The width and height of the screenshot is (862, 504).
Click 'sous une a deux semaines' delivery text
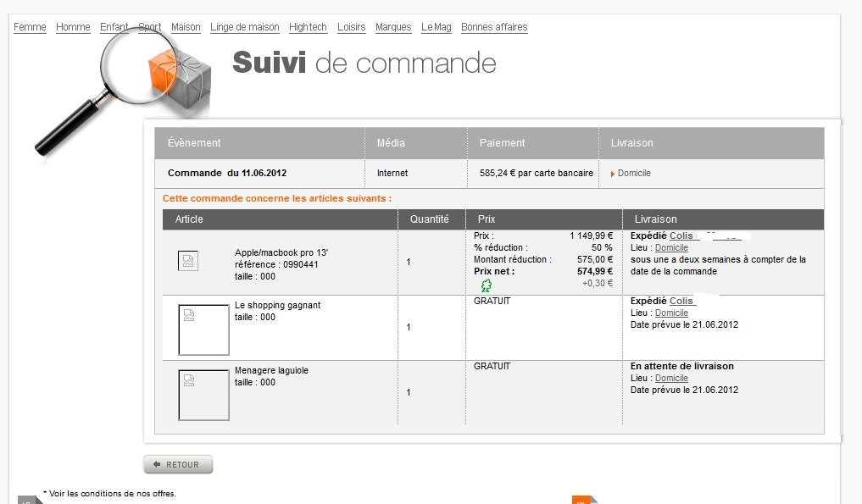tap(718, 265)
